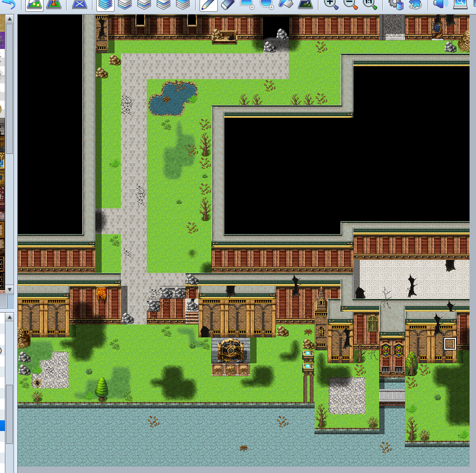Switch to Region editing mode

click(x=80, y=4)
